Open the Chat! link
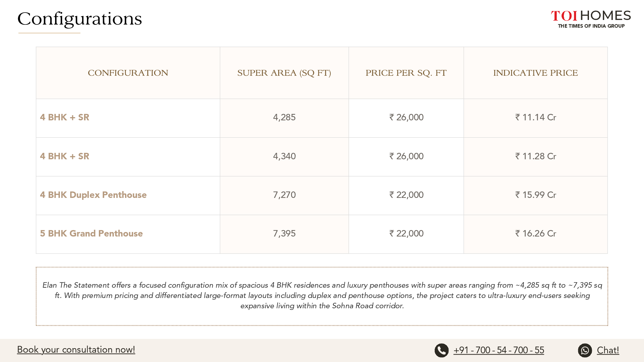644x362 pixels. click(608, 350)
